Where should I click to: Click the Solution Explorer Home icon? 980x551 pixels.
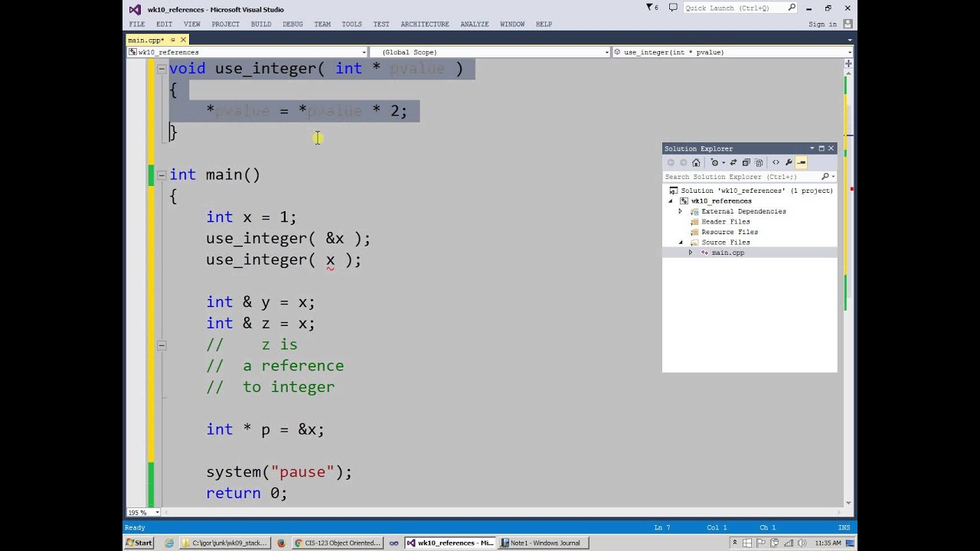point(696,162)
